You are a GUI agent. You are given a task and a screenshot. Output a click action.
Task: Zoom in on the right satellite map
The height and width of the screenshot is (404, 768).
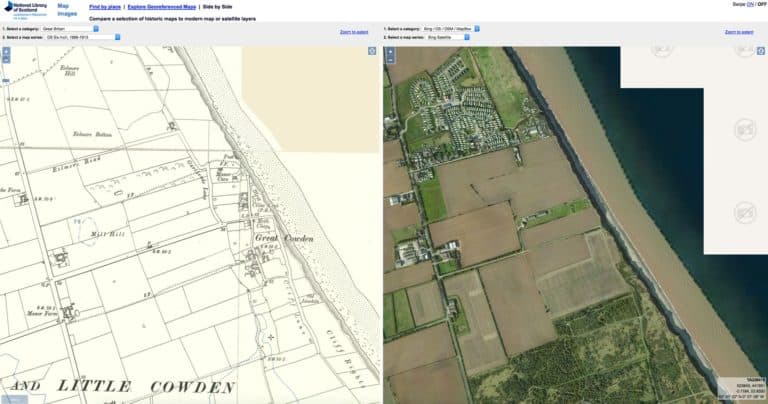tap(390, 51)
